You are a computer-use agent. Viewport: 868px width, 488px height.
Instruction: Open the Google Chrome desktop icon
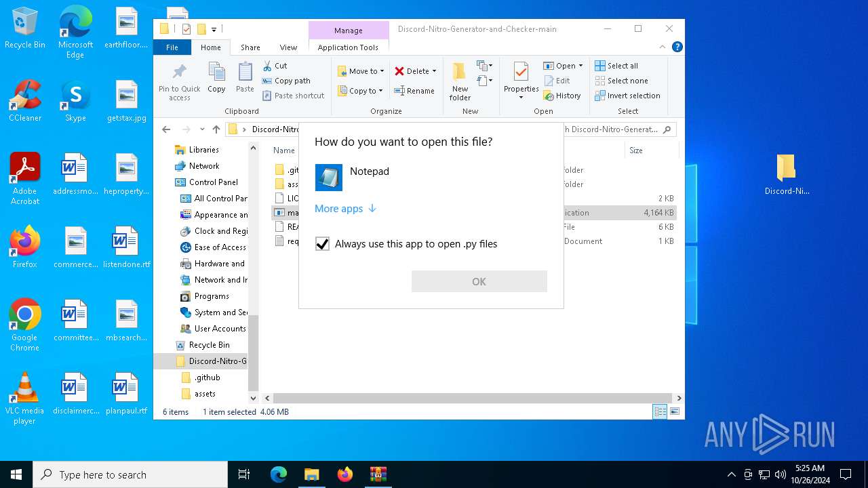point(25,325)
